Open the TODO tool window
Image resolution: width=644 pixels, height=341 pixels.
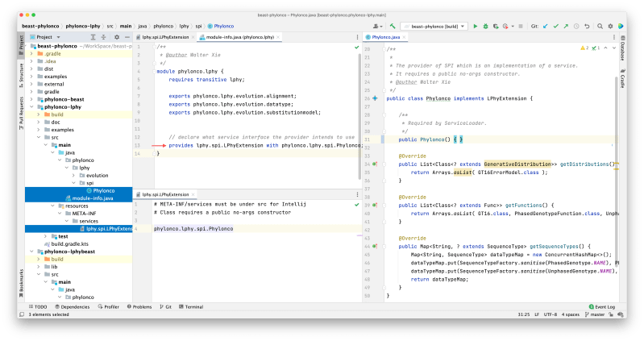tap(38, 306)
